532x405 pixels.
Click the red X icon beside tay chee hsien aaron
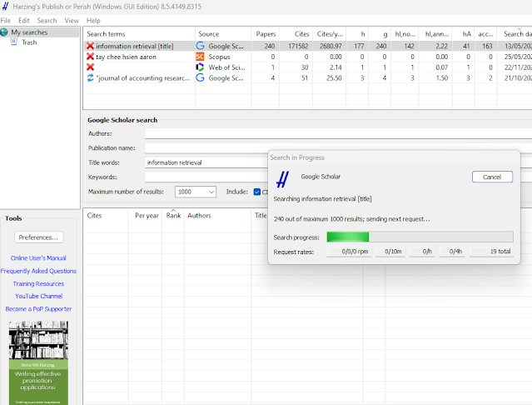pyautogui.click(x=90, y=57)
